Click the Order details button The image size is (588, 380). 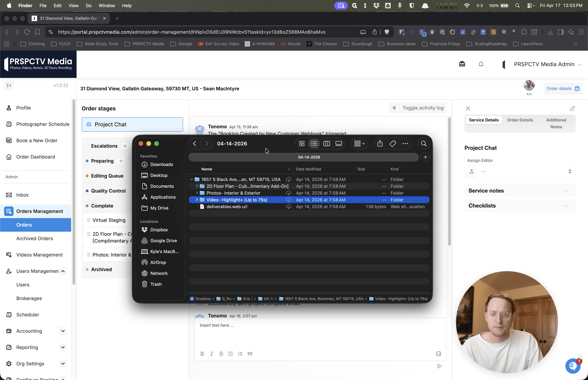tap(563, 89)
